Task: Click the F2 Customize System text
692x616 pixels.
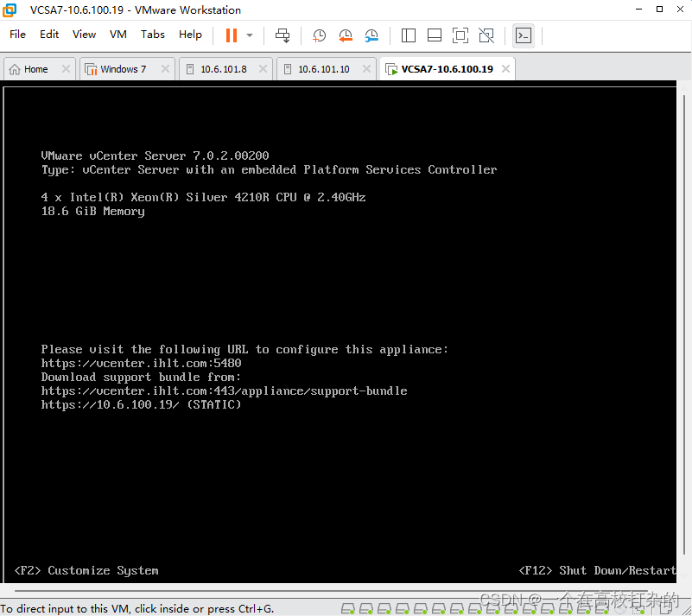Action: tap(86, 570)
